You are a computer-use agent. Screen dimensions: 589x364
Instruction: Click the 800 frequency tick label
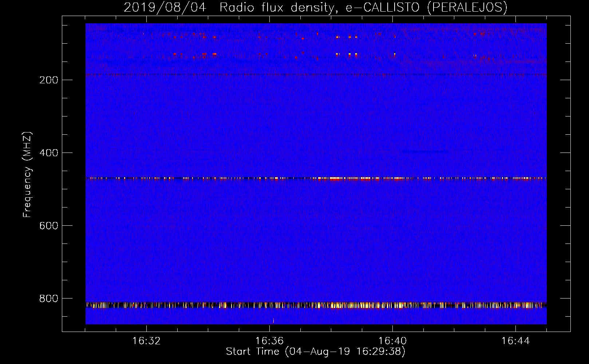pos(49,298)
